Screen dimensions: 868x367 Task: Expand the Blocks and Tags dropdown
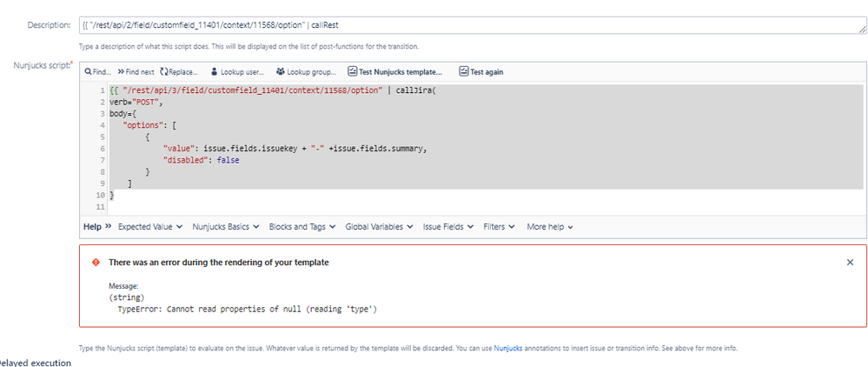(302, 227)
